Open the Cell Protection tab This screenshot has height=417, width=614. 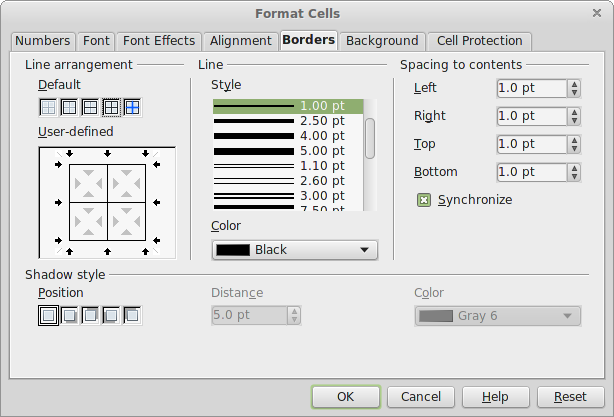point(478,41)
